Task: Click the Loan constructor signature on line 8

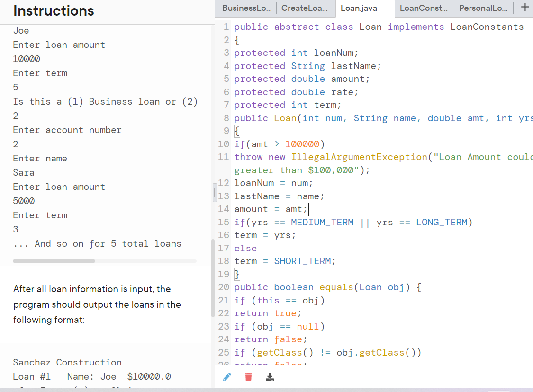Action: tap(383, 118)
